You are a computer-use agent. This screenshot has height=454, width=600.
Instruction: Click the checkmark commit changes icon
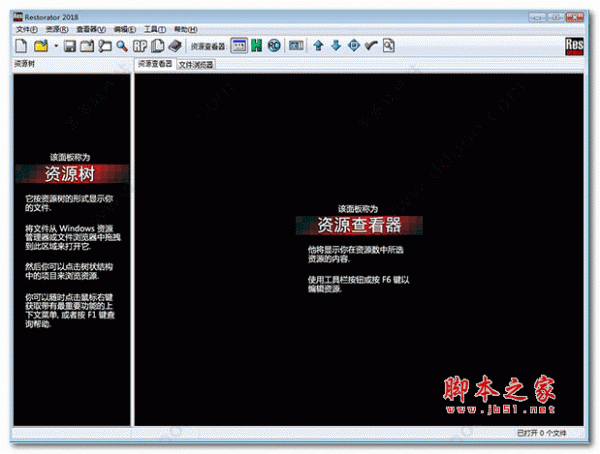371,46
